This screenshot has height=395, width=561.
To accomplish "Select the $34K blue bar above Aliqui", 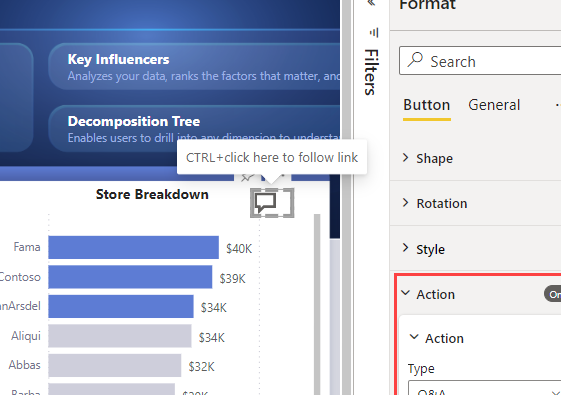I will tap(121, 307).
